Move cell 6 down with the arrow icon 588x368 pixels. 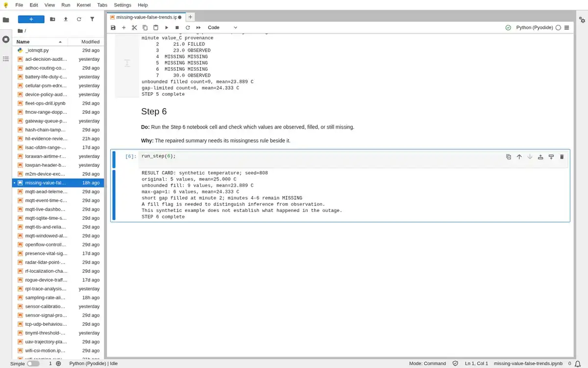tap(530, 157)
